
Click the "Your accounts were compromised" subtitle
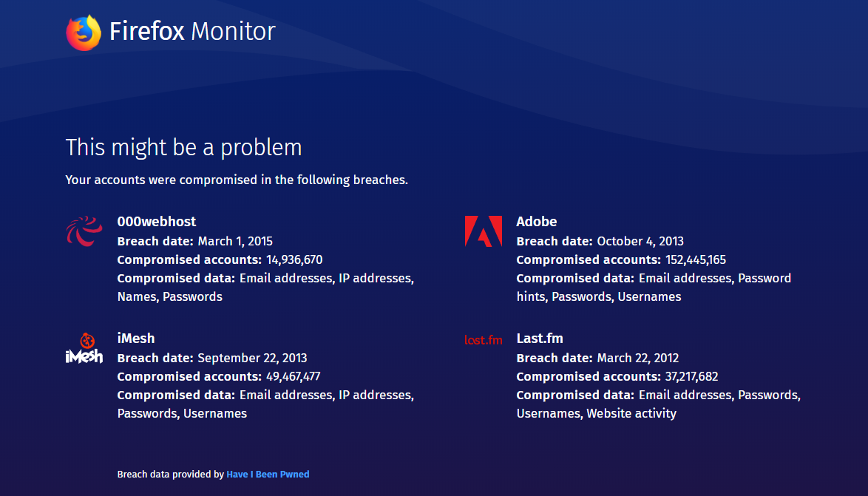coord(237,180)
